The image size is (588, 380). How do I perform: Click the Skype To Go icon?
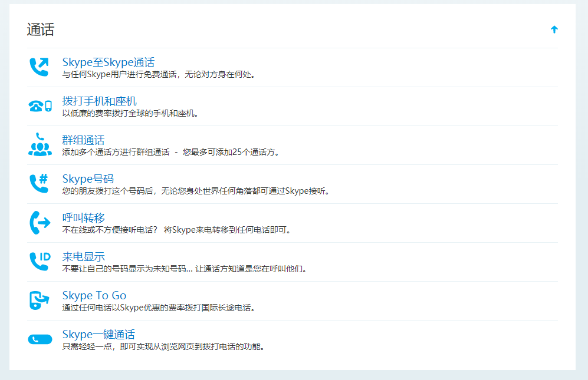click(40, 300)
